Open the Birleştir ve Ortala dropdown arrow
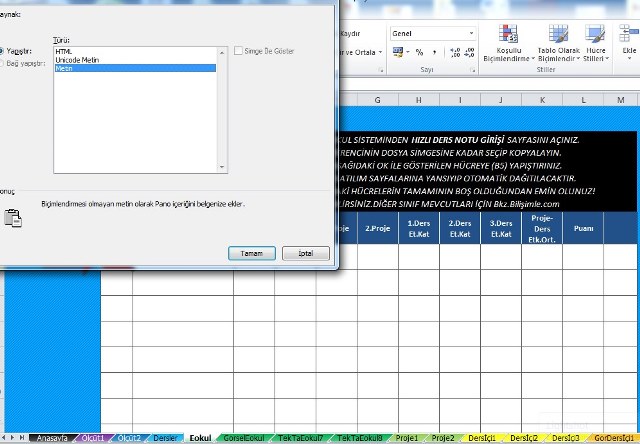This screenshot has height=444, width=640. (381, 52)
